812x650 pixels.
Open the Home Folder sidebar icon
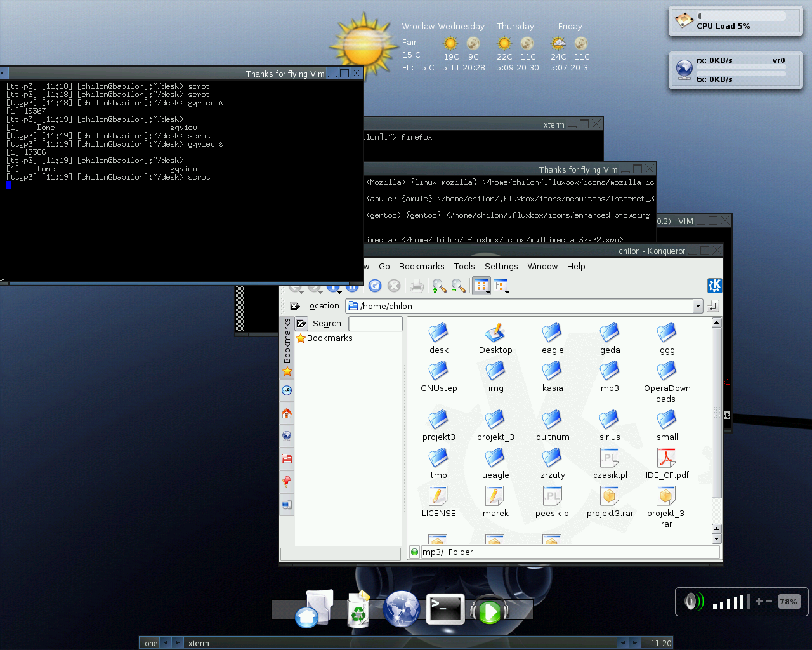pos(287,413)
